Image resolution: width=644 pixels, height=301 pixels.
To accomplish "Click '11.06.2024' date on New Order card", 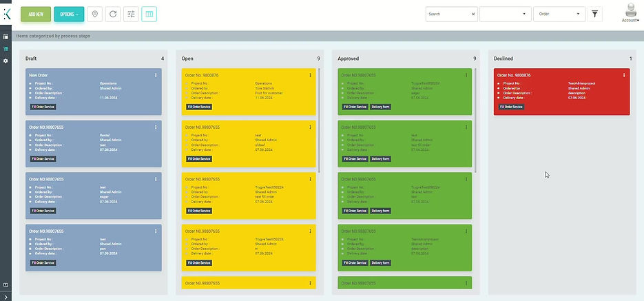I will (x=108, y=98).
